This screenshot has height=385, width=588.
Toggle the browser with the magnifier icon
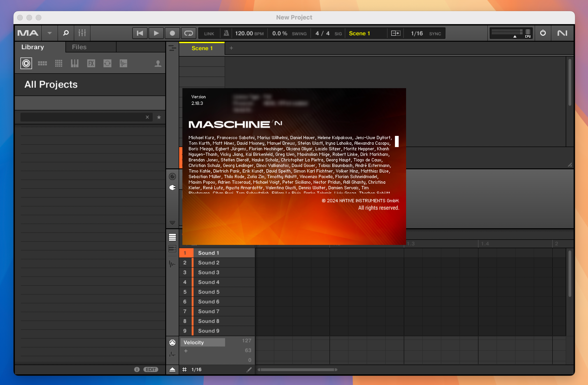pyautogui.click(x=66, y=33)
